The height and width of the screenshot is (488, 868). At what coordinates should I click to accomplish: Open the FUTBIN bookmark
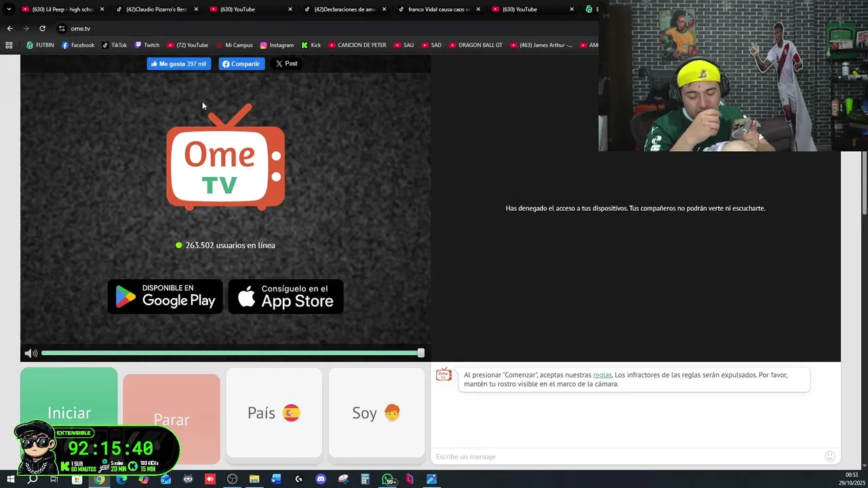click(40, 45)
